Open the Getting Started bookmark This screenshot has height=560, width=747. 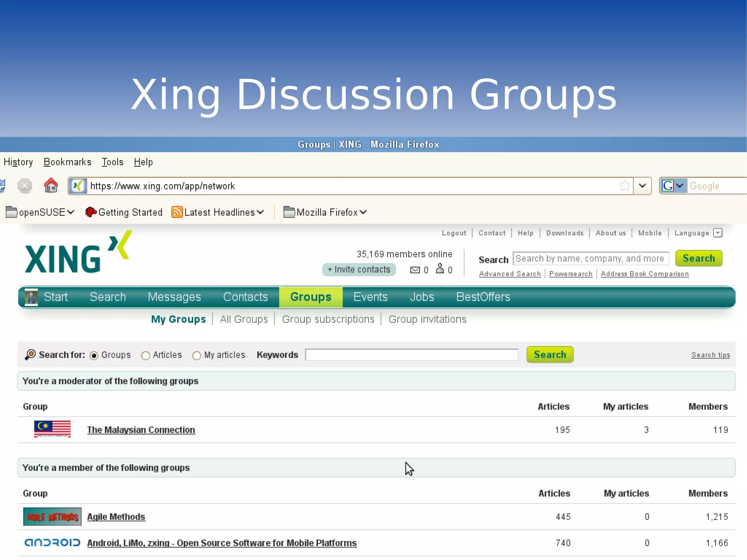[x=124, y=212]
